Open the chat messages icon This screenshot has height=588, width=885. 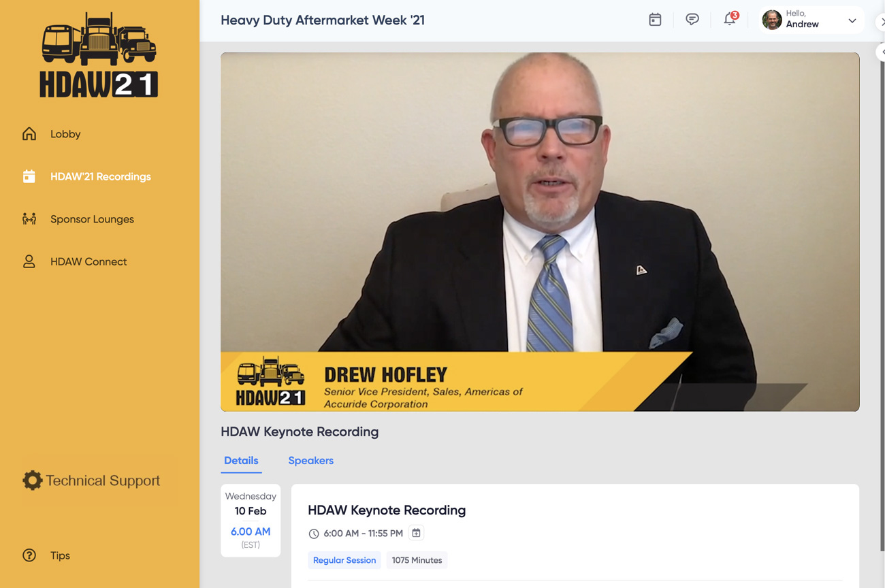692,20
